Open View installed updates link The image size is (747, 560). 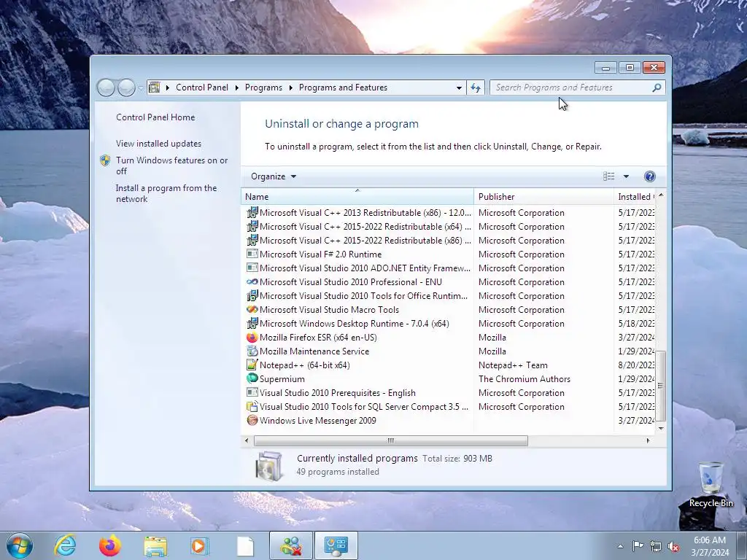(x=158, y=144)
